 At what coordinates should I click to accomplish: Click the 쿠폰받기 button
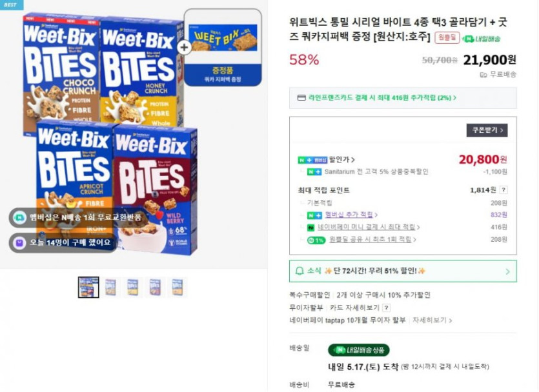(487, 130)
